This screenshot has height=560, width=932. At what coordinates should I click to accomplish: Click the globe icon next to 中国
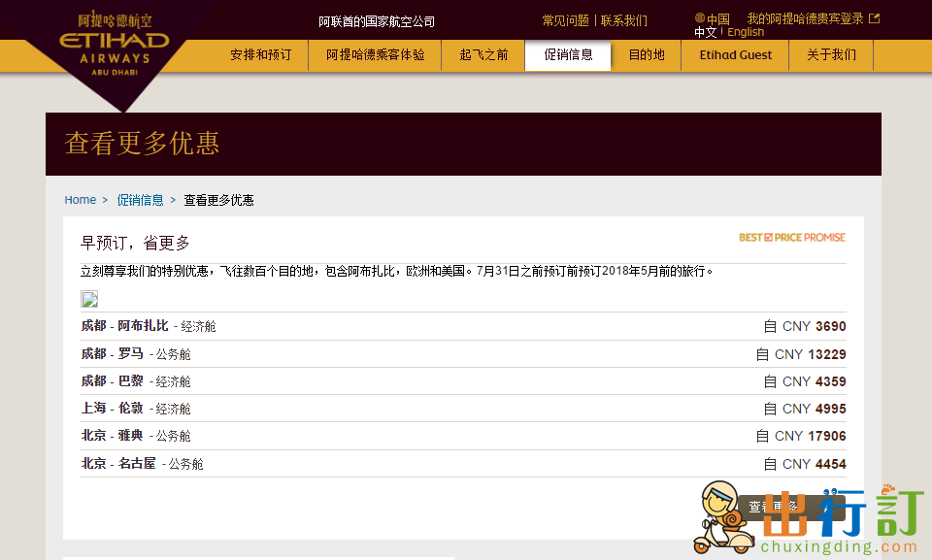pos(700,17)
